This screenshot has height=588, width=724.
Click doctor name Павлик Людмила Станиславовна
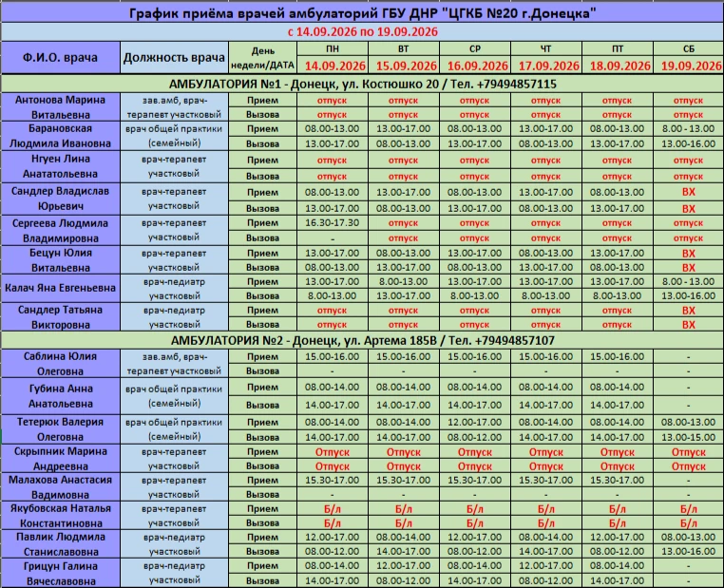[61, 544]
